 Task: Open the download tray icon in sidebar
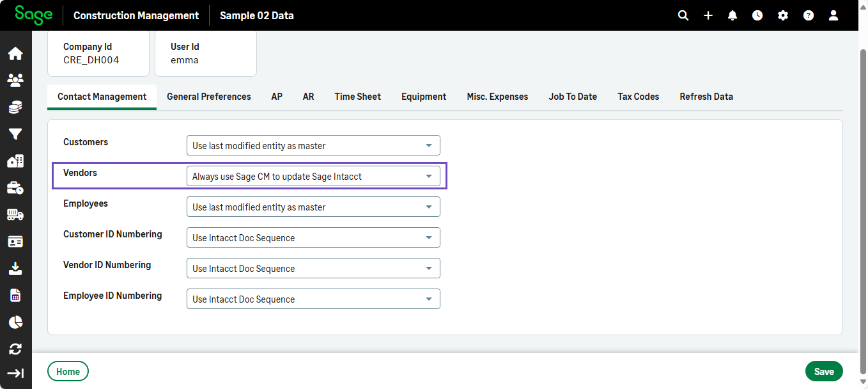[x=15, y=269]
